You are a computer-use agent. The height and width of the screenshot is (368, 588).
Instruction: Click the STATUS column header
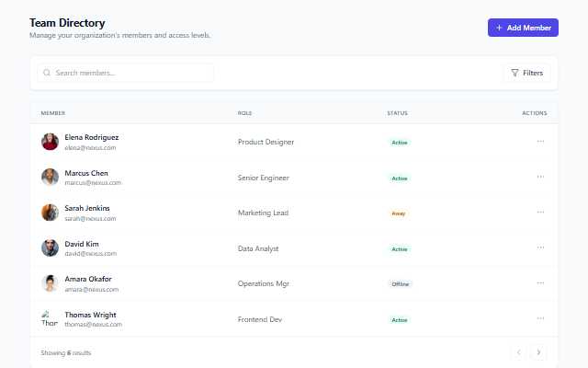pyautogui.click(x=398, y=113)
